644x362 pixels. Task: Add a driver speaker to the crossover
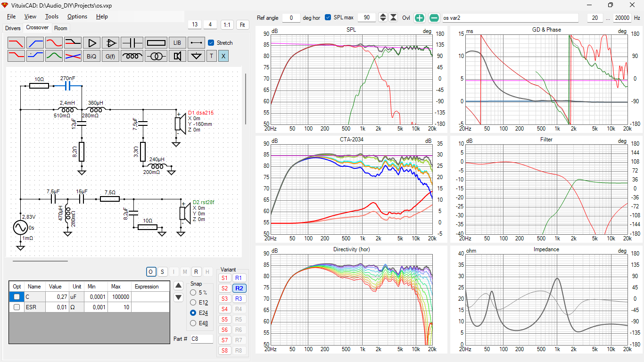[177, 56]
